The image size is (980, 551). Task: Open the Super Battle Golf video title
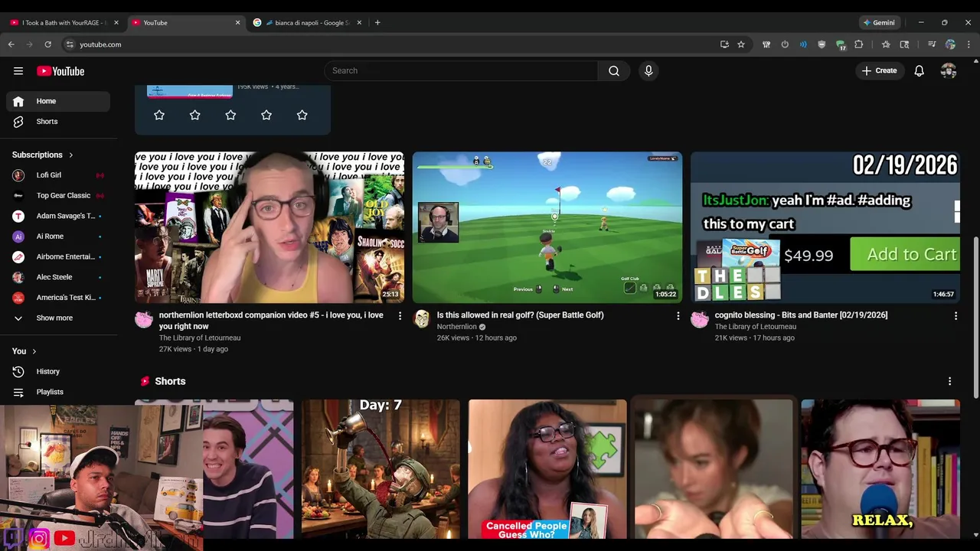(521, 315)
